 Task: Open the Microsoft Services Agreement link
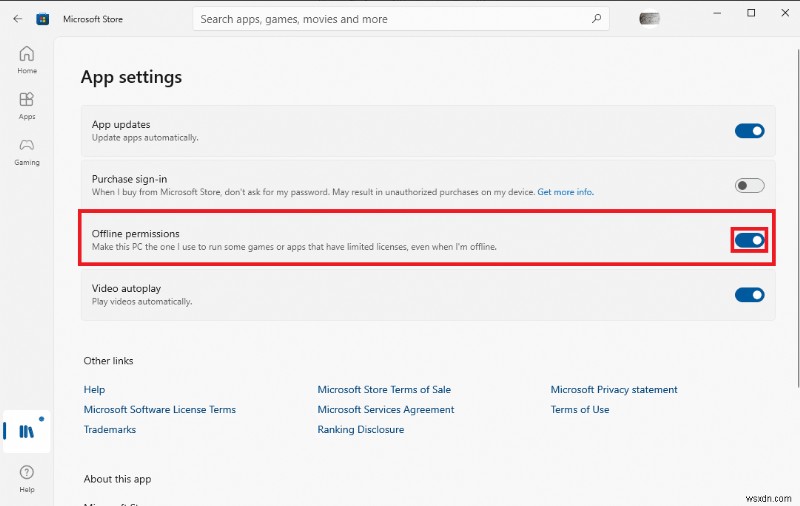click(x=386, y=410)
